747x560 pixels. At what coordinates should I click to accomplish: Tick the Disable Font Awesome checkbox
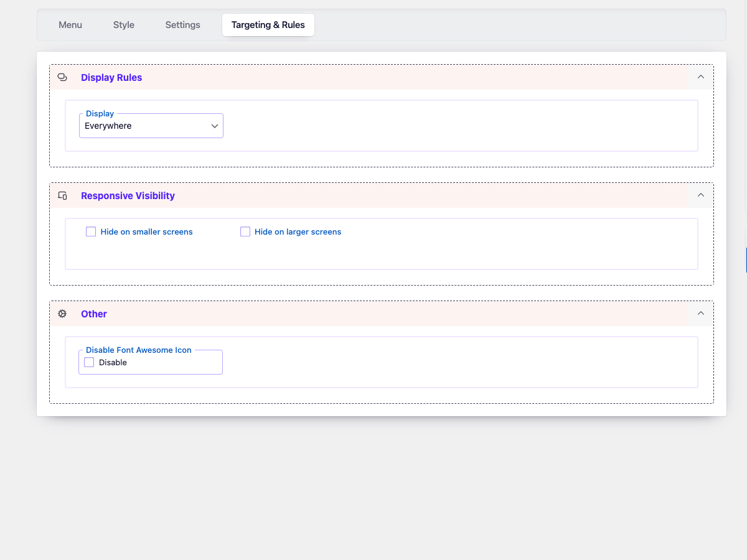(89, 362)
